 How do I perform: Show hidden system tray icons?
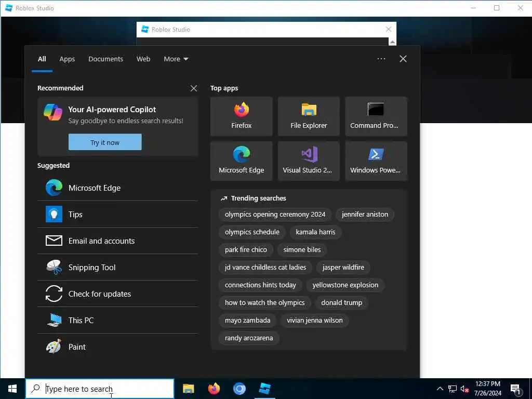(440, 389)
